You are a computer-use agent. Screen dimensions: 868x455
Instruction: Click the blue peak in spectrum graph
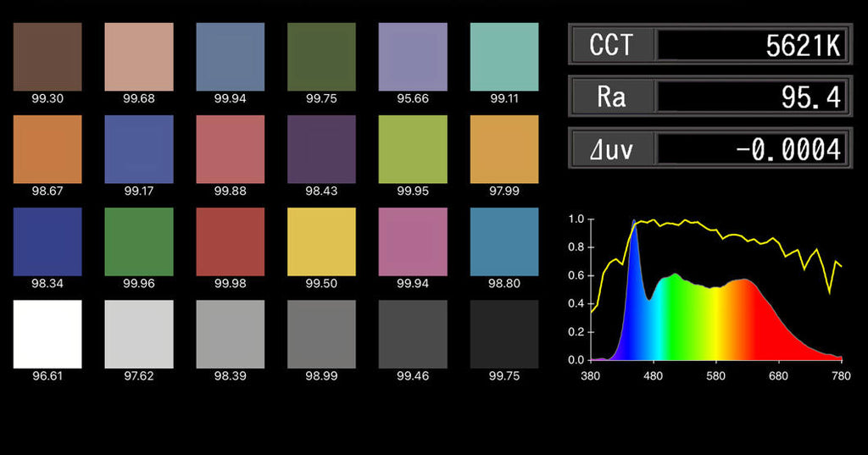coord(634,225)
